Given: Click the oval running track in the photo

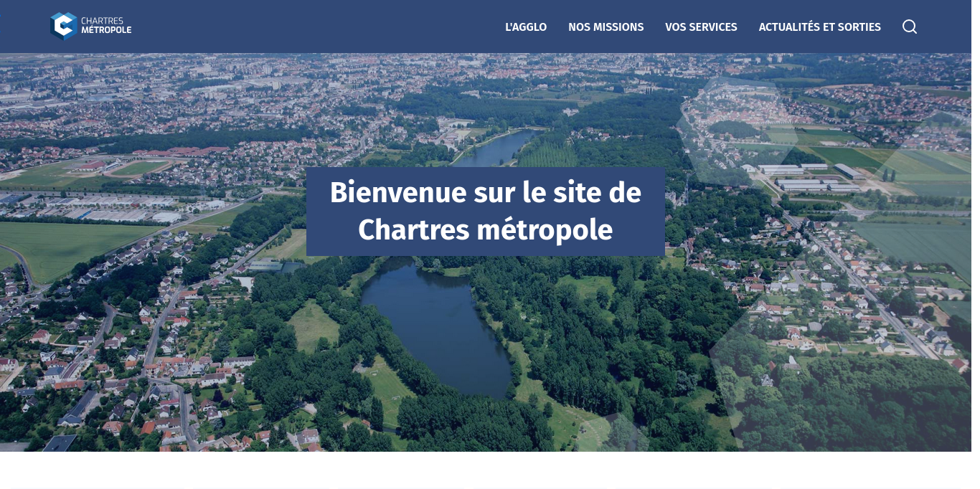Looking at the screenshot, I should 140,168.
